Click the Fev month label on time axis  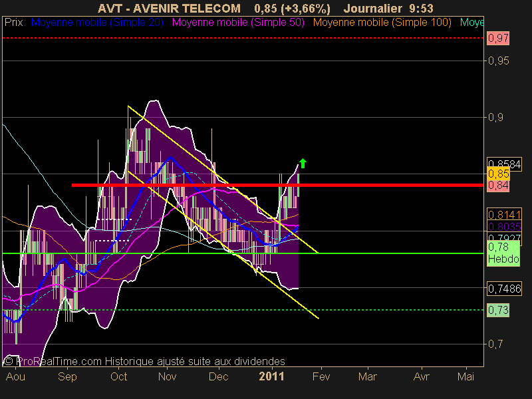click(x=321, y=376)
